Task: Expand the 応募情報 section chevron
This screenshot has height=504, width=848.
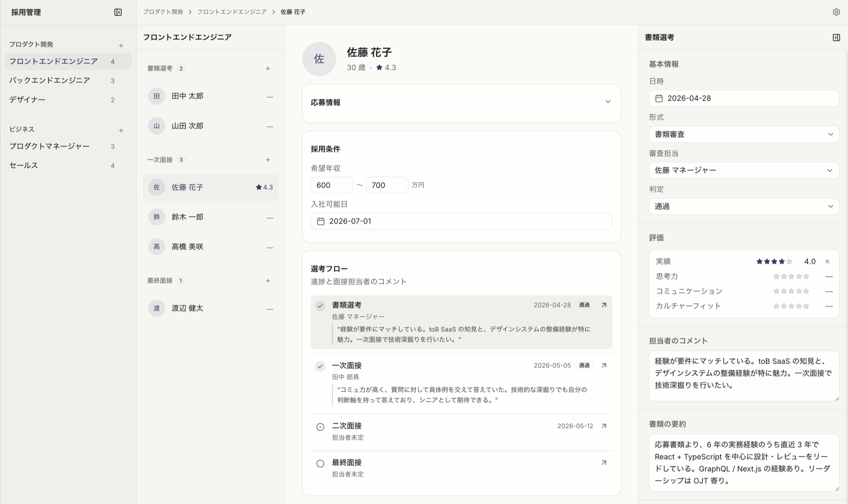Action: click(608, 102)
